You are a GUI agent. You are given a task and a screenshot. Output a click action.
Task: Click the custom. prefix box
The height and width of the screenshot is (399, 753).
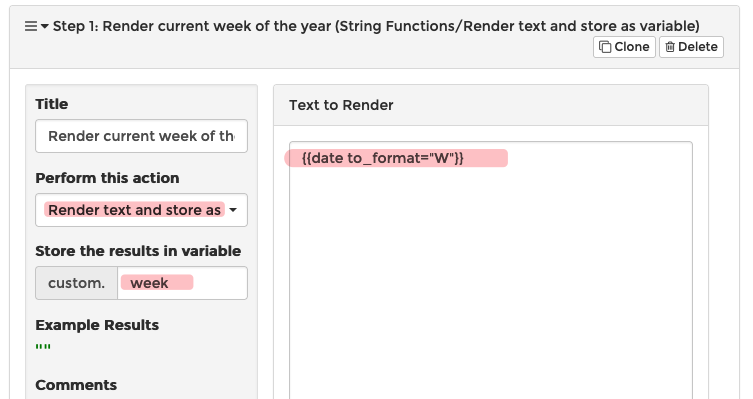point(76,283)
